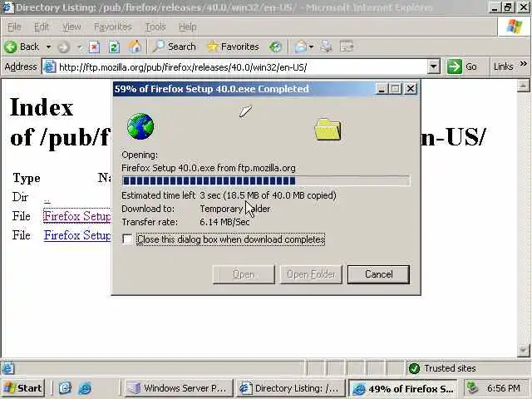This screenshot has width=532, height=399.
Task: Click the Go button
Action: pos(462,66)
